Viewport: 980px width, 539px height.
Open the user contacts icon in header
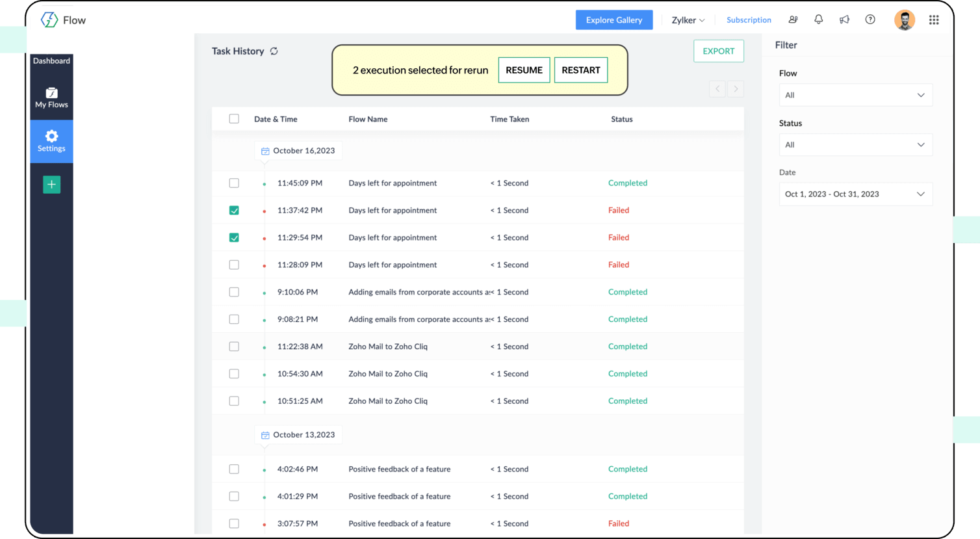(x=793, y=20)
